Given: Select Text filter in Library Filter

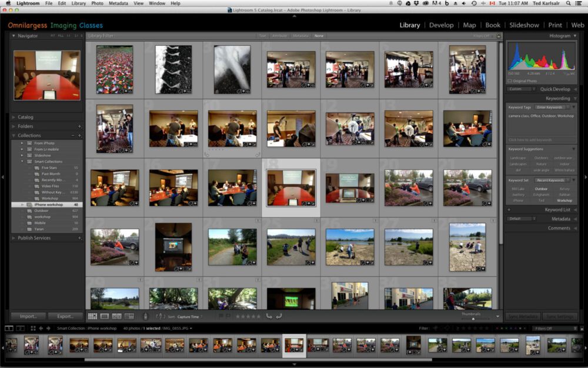Looking at the screenshot, I should [x=262, y=36].
